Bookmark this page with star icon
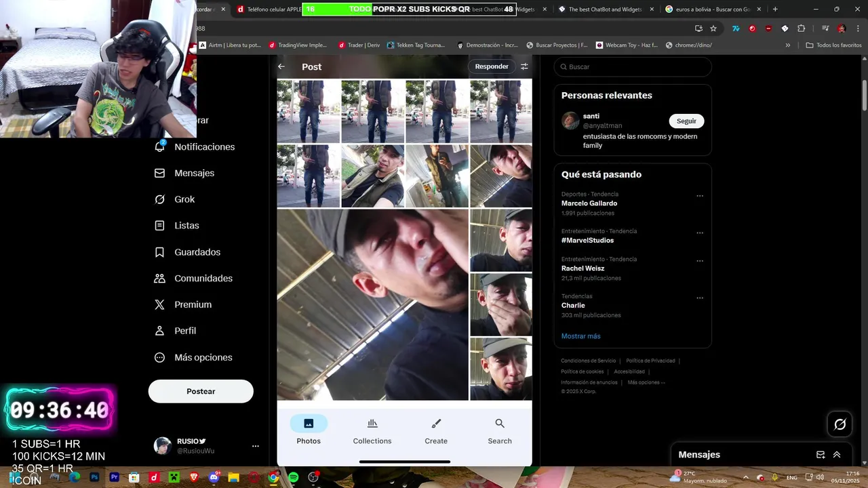 pyautogui.click(x=713, y=28)
